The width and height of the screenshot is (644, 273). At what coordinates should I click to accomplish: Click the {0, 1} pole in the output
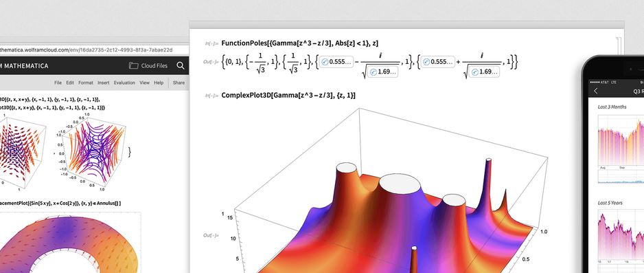click(x=233, y=62)
